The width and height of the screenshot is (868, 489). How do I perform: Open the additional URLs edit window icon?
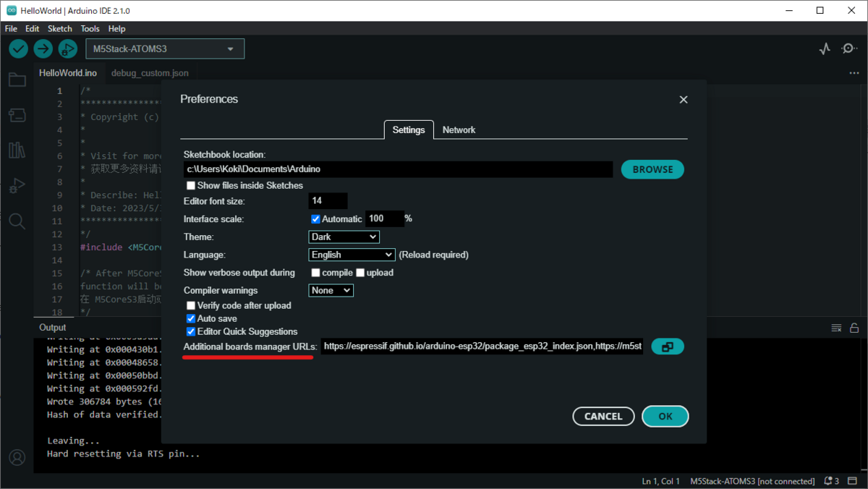pyautogui.click(x=668, y=346)
